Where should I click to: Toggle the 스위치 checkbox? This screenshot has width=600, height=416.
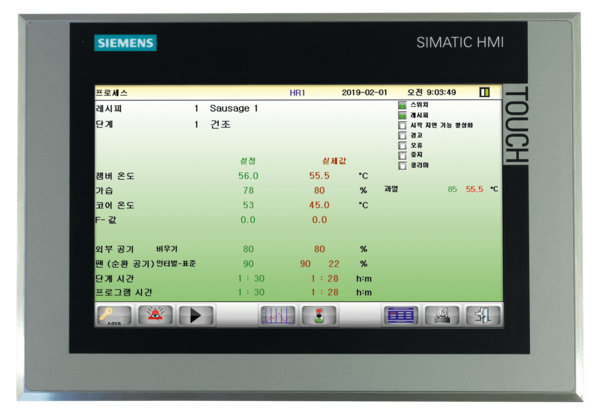click(x=402, y=105)
